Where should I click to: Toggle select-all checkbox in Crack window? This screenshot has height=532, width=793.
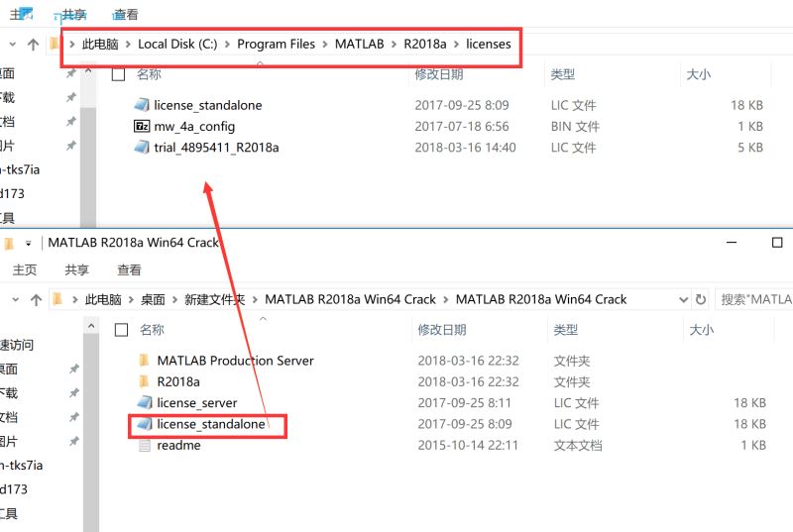click(121, 330)
